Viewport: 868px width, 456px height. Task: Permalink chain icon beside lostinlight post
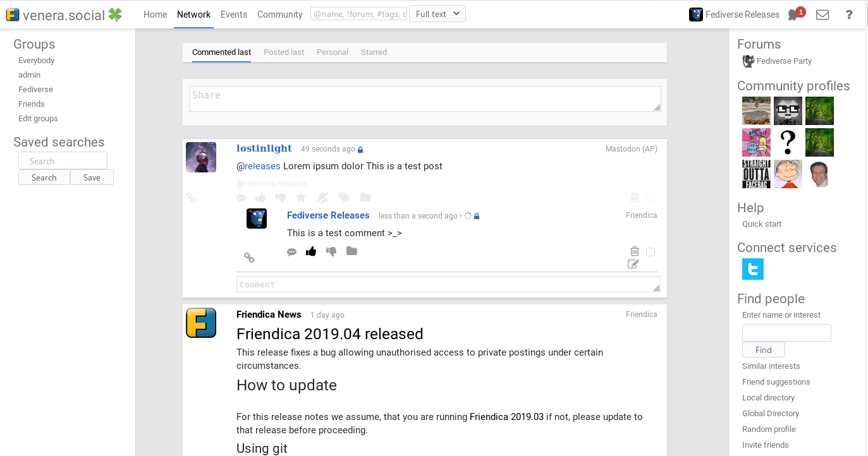pos(191,198)
